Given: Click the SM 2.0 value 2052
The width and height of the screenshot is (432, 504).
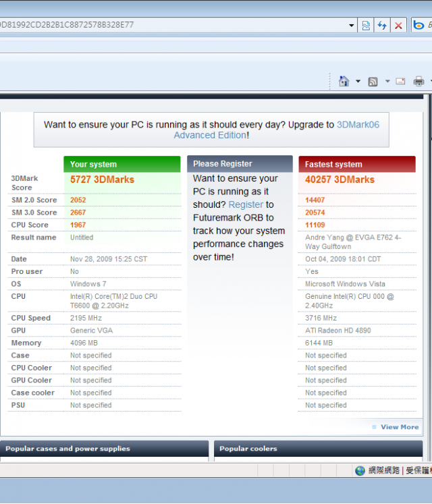Looking at the screenshot, I should pyautogui.click(x=78, y=200).
